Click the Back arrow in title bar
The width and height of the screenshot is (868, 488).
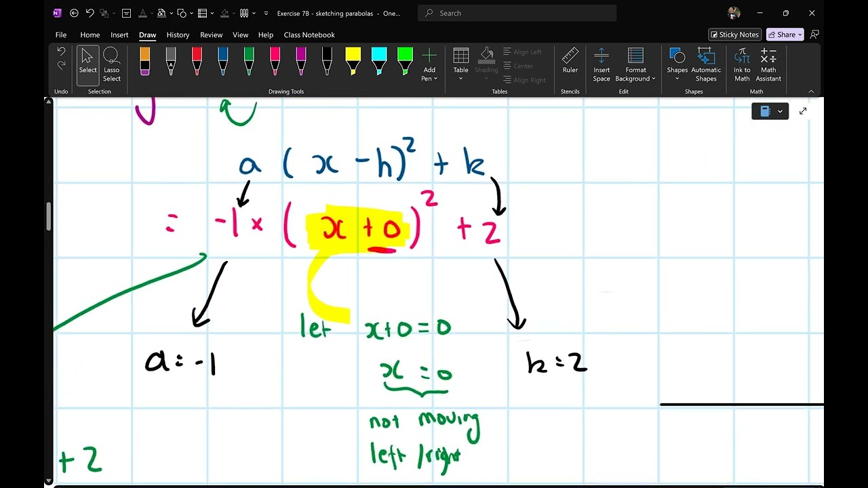pyautogui.click(x=74, y=13)
